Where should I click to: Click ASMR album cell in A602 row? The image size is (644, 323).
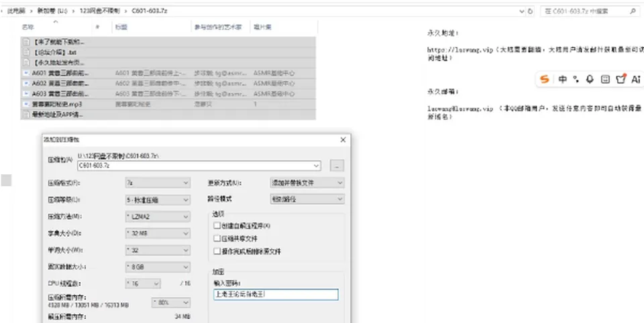pyautogui.click(x=274, y=83)
